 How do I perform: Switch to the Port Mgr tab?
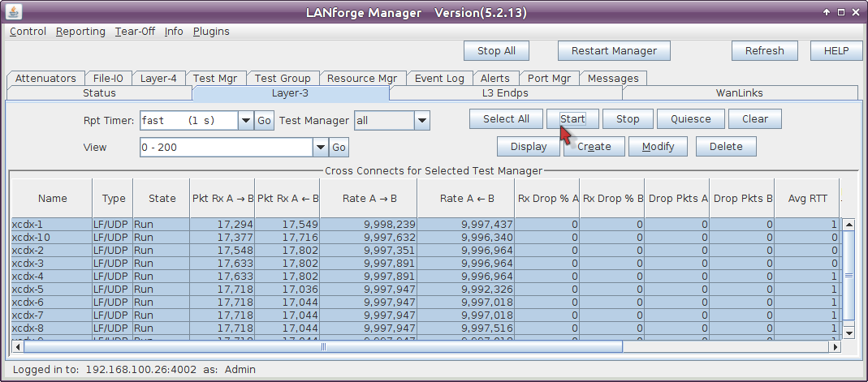[549, 79]
